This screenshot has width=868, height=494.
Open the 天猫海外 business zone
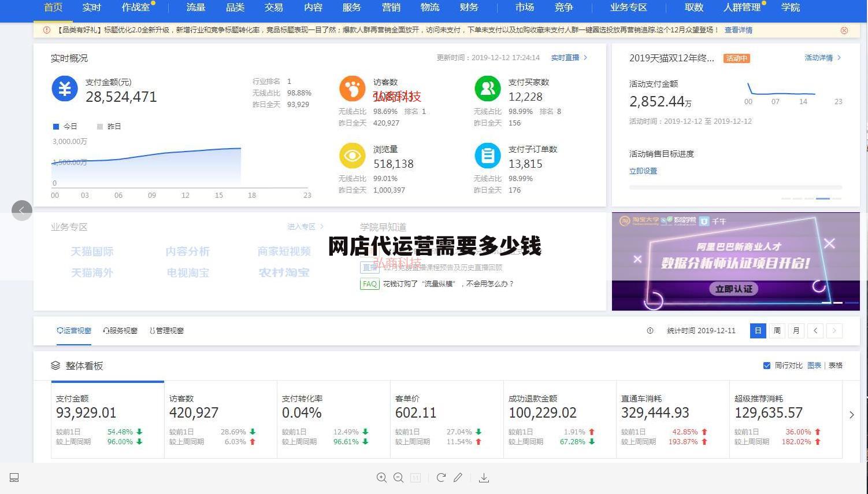(x=92, y=272)
